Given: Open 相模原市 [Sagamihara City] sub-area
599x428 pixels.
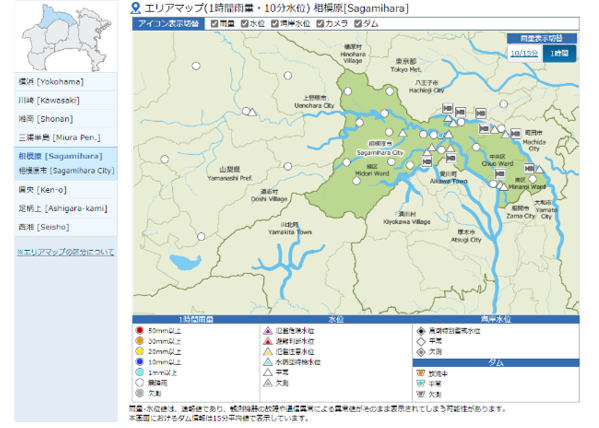Looking at the screenshot, I should (67, 171).
